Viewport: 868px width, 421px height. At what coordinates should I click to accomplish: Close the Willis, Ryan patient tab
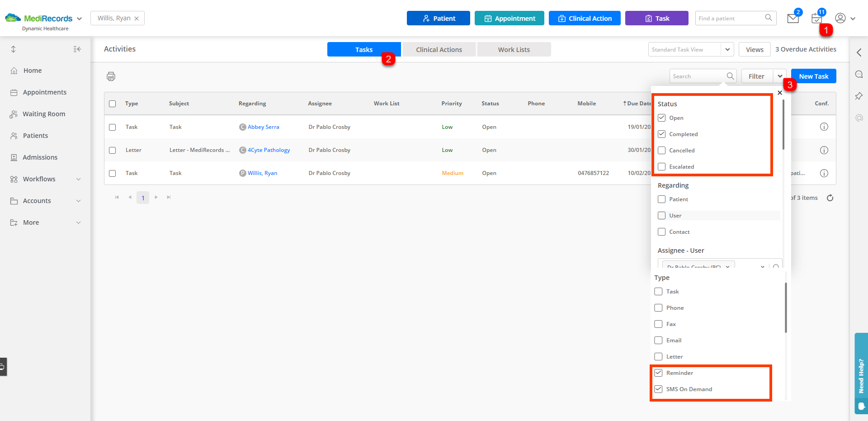point(136,19)
